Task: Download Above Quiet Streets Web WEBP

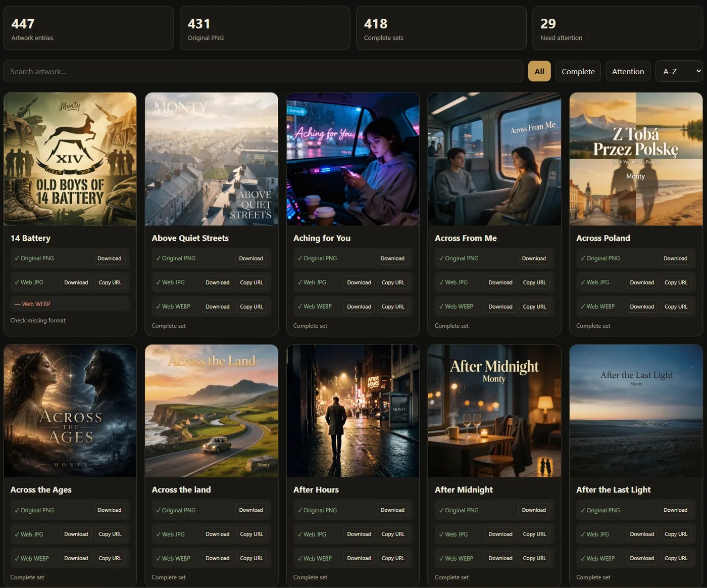Action: click(x=218, y=307)
